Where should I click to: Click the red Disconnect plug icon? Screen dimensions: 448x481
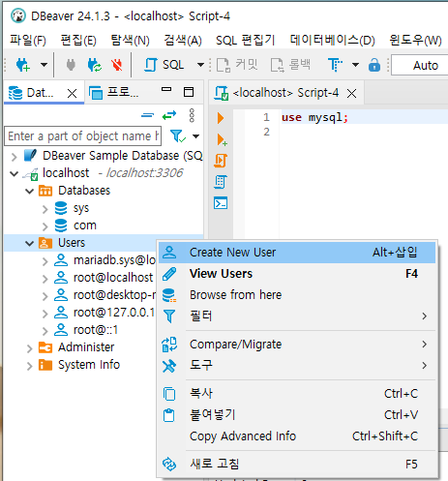[x=117, y=65]
